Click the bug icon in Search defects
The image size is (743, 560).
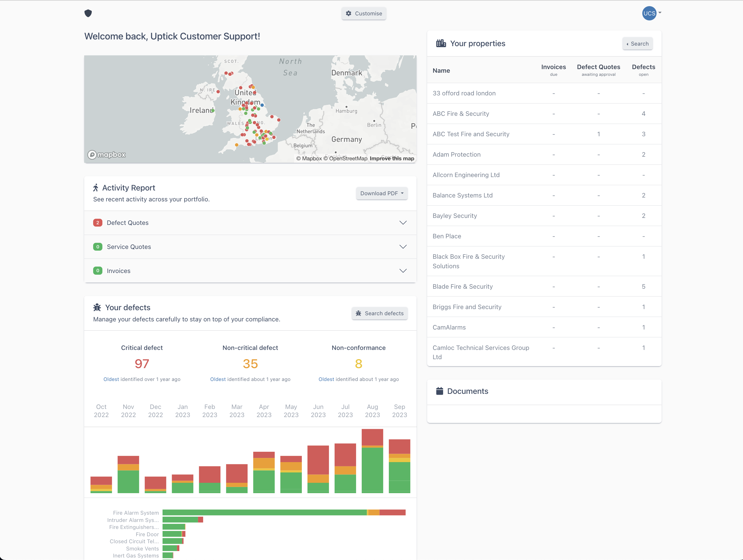tap(358, 313)
